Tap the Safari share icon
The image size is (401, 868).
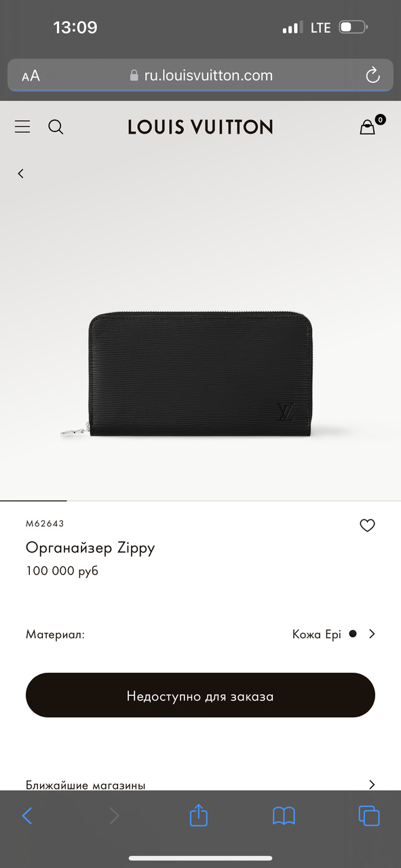(198, 814)
